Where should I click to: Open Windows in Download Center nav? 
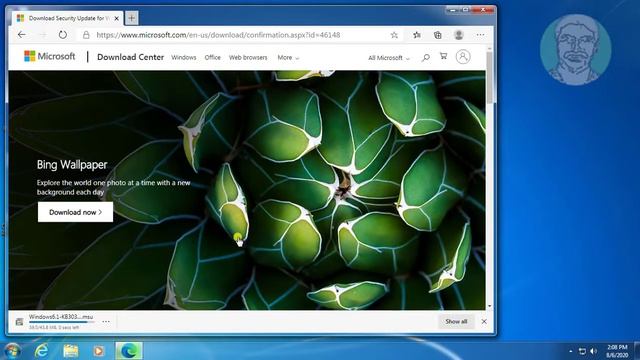[184, 58]
